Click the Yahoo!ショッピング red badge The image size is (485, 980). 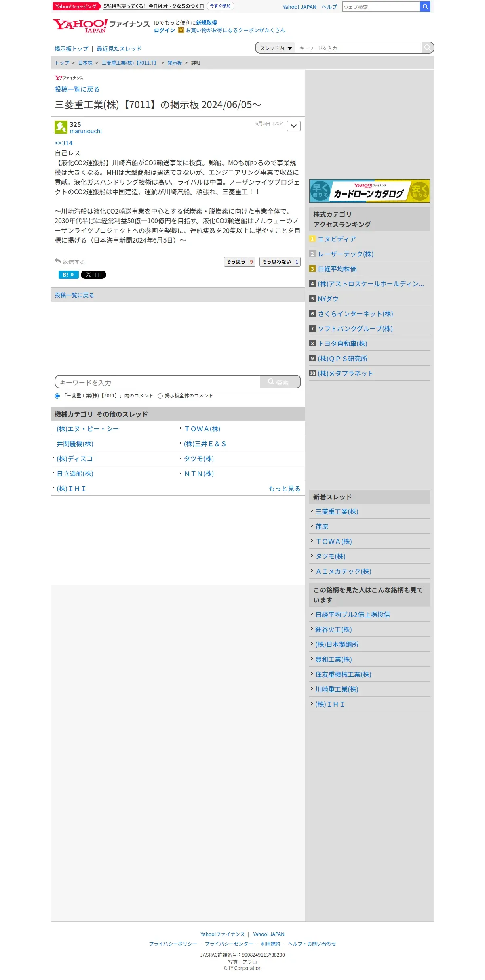pyautogui.click(x=76, y=6)
